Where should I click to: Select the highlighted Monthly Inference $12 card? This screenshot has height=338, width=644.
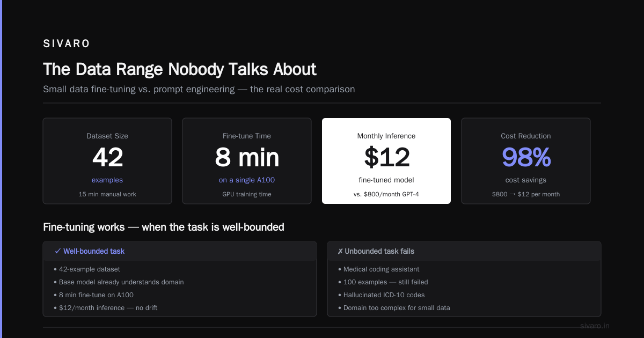[386, 161]
